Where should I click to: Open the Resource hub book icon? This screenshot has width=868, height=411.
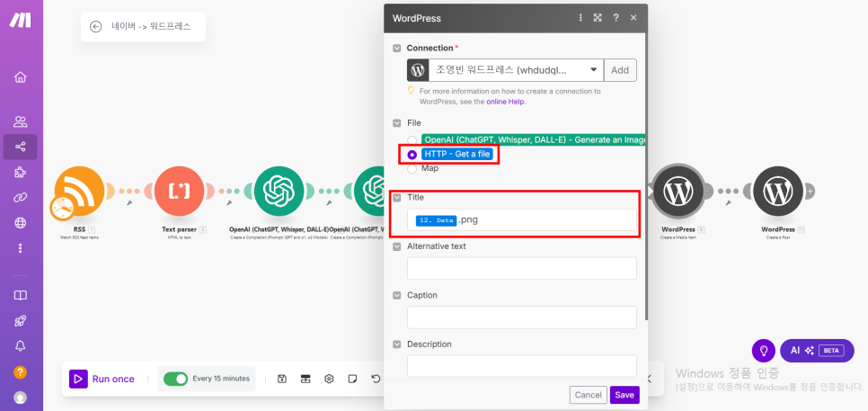[x=21, y=295]
